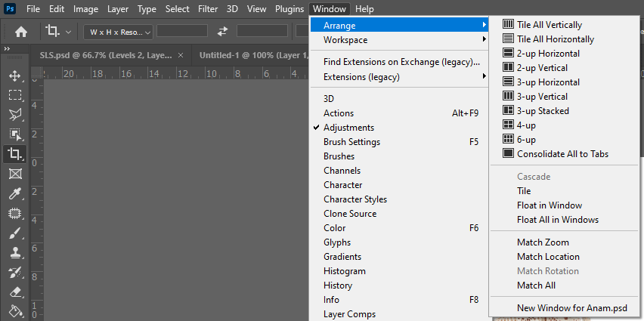Choose Consolidate All to Tabs

[562, 154]
